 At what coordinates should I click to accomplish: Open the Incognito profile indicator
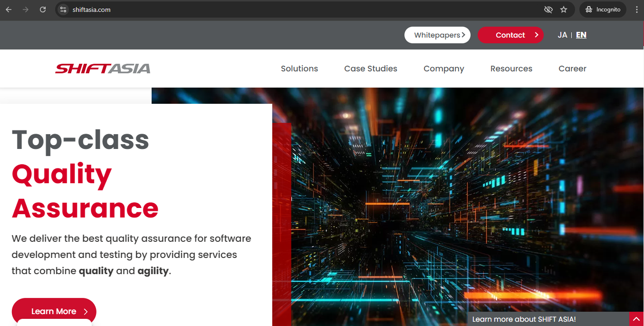pyautogui.click(x=603, y=10)
